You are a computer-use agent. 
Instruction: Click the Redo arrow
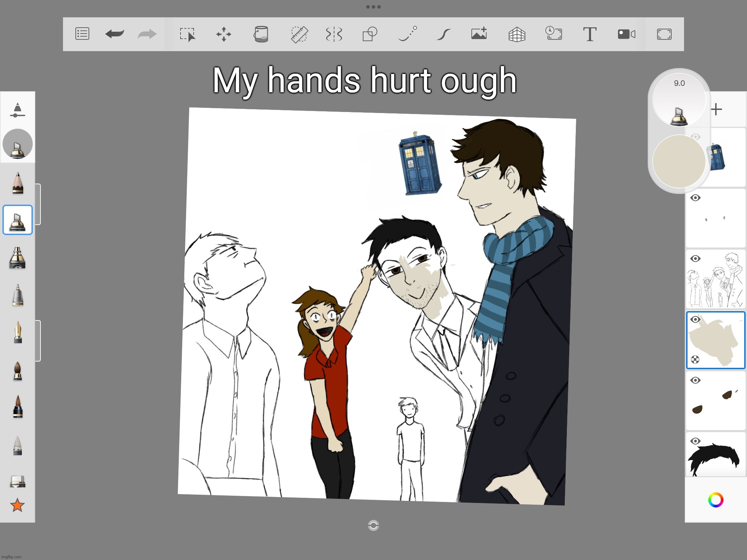pyautogui.click(x=147, y=34)
